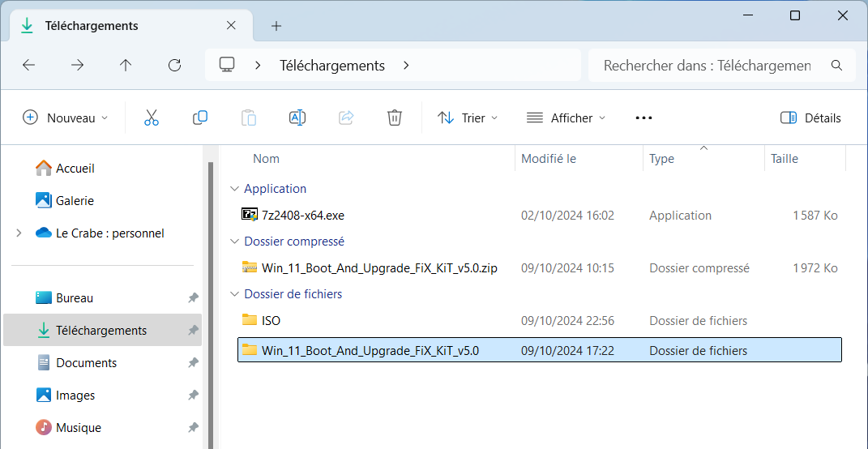
Task: Select the file name 7z2408-x64.exe
Action: point(303,216)
